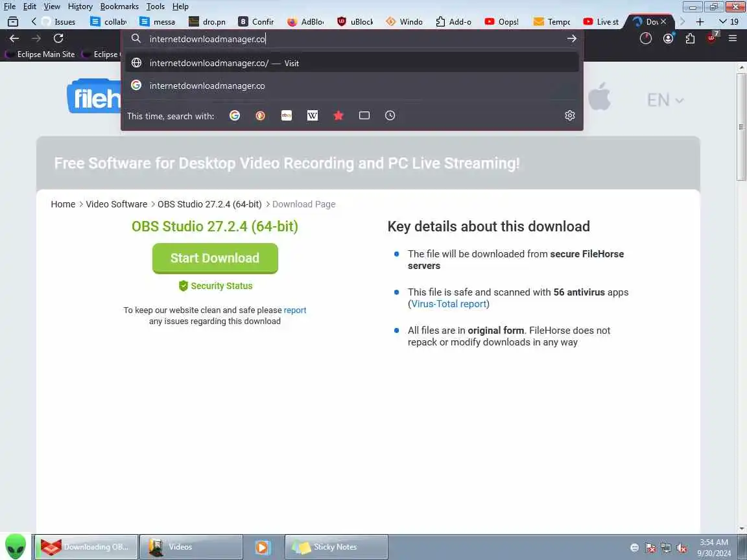Viewport: 747px width, 560px height.
Task: Click the FileHorse logo
Action: coord(94,97)
